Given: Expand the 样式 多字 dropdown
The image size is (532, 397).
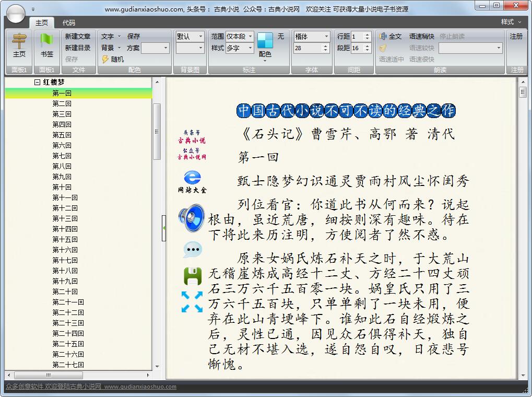Looking at the screenshot, I should (250, 48).
